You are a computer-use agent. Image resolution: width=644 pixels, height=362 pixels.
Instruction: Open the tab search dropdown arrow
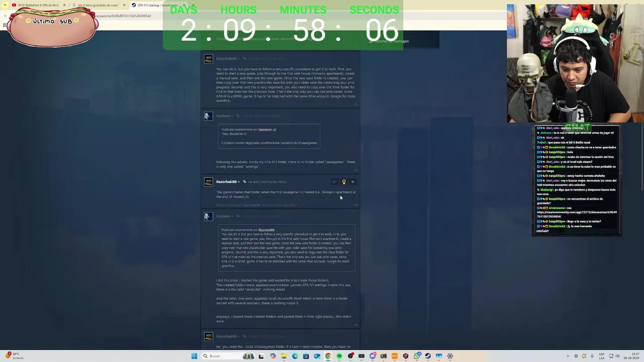click(x=5, y=5)
